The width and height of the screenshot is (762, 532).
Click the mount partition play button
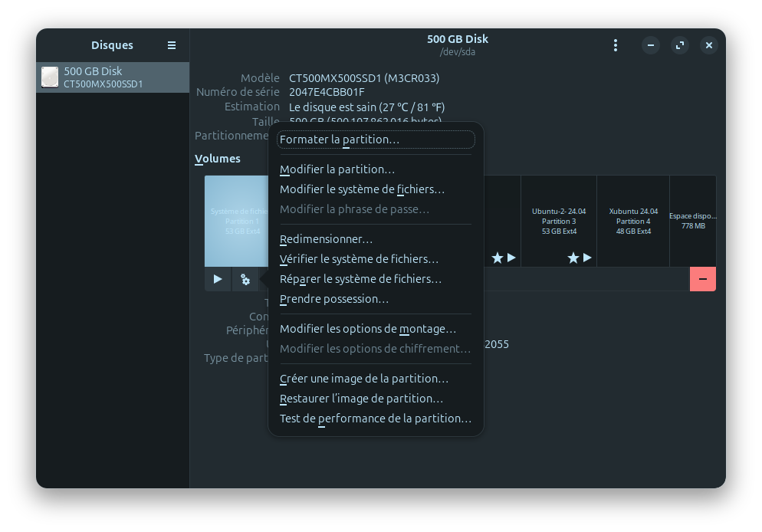[x=218, y=280]
